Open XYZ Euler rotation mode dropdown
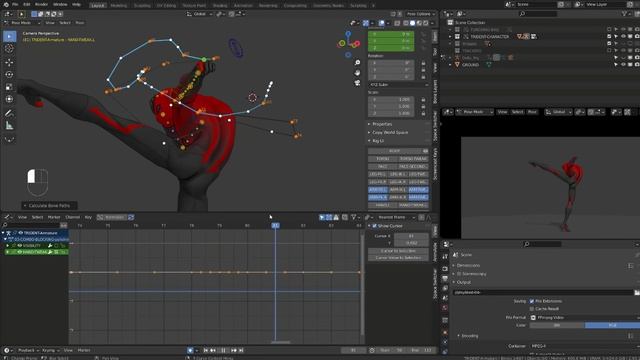This screenshot has width=640, height=360. (x=398, y=84)
